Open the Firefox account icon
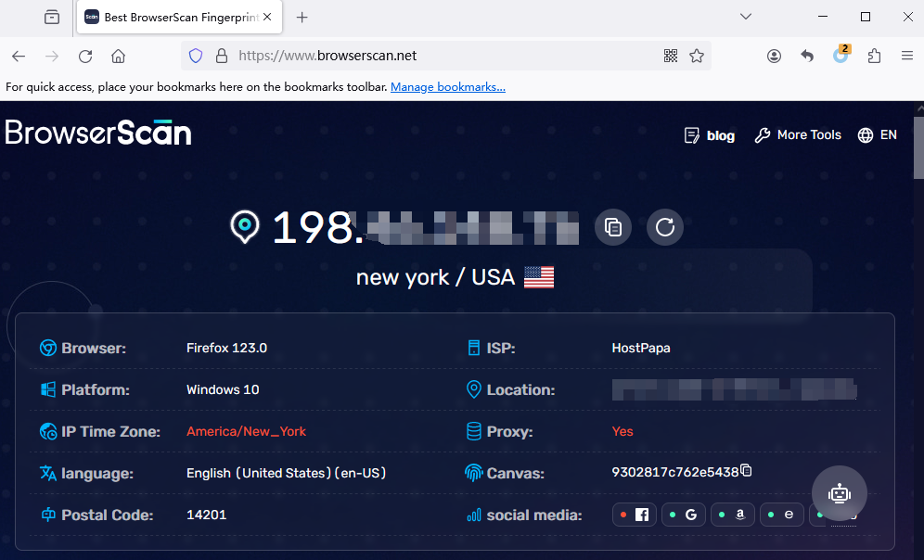 774,56
